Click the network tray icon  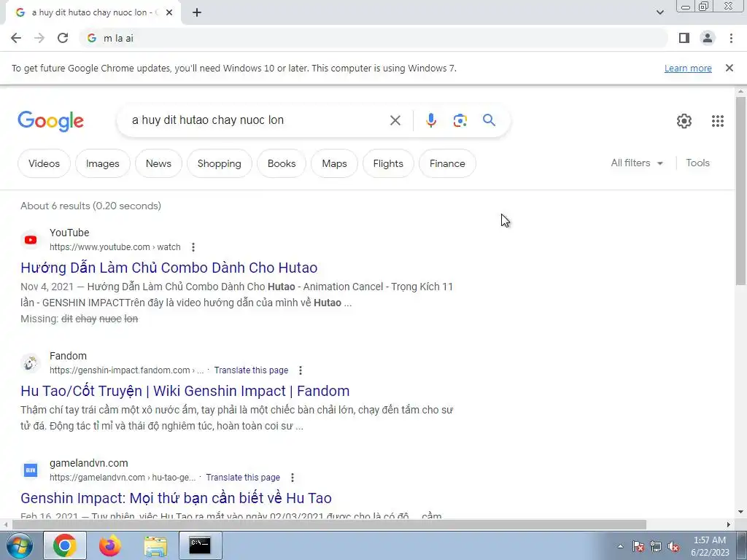point(656,546)
